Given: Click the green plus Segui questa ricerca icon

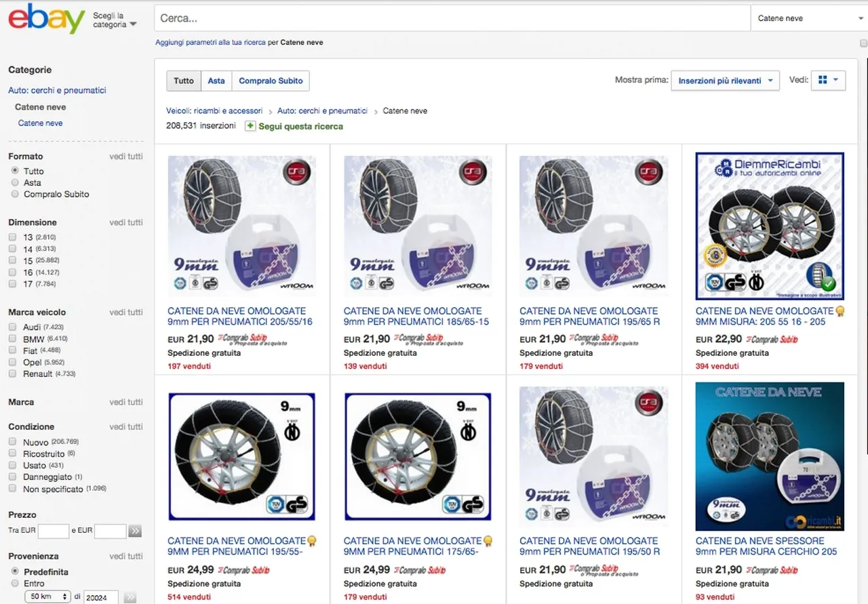Looking at the screenshot, I should click(250, 126).
